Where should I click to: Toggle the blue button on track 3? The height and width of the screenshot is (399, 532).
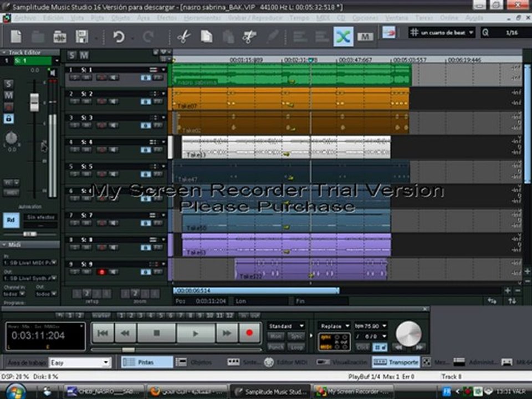[x=146, y=126]
